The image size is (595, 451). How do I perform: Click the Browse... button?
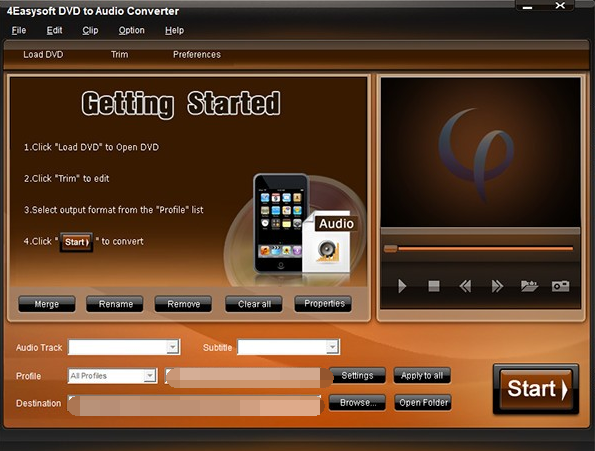click(x=357, y=402)
